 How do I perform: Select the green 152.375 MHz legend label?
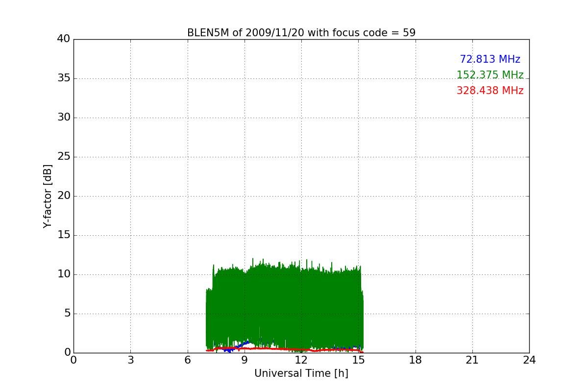pyautogui.click(x=490, y=75)
